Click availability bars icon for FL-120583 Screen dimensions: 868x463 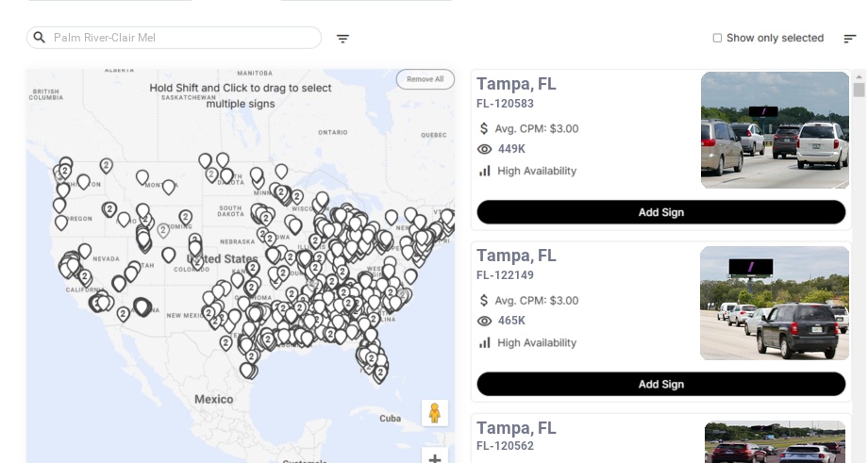(485, 171)
